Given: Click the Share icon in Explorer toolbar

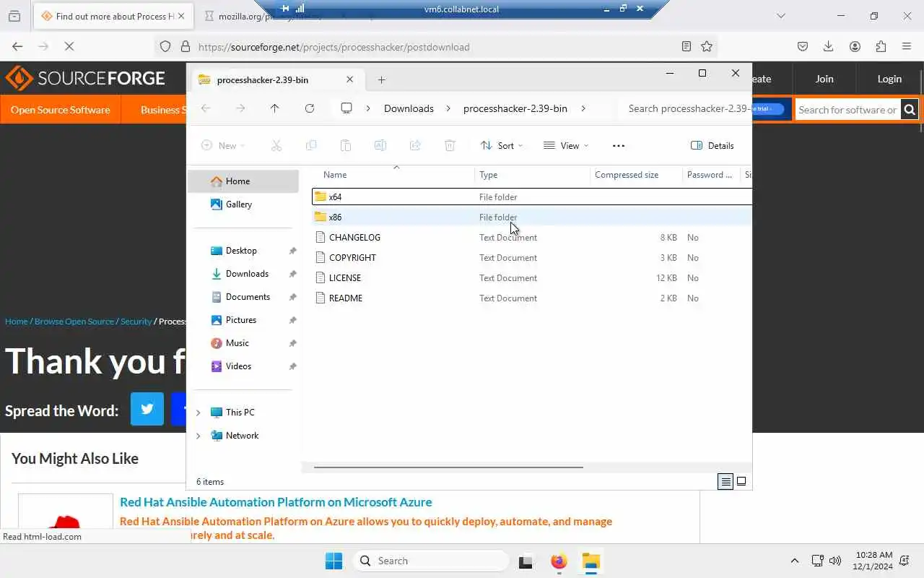Looking at the screenshot, I should pyautogui.click(x=415, y=145).
